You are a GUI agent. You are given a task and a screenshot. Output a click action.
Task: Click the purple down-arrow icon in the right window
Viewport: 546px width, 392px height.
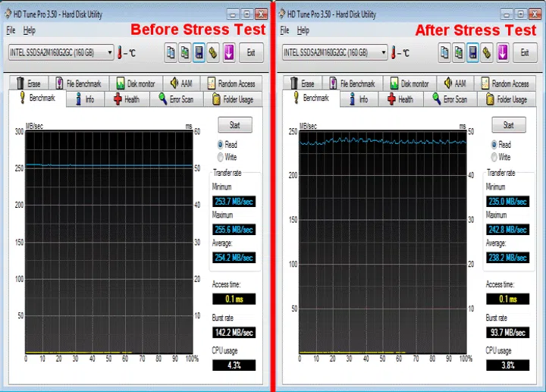[502, 52]
